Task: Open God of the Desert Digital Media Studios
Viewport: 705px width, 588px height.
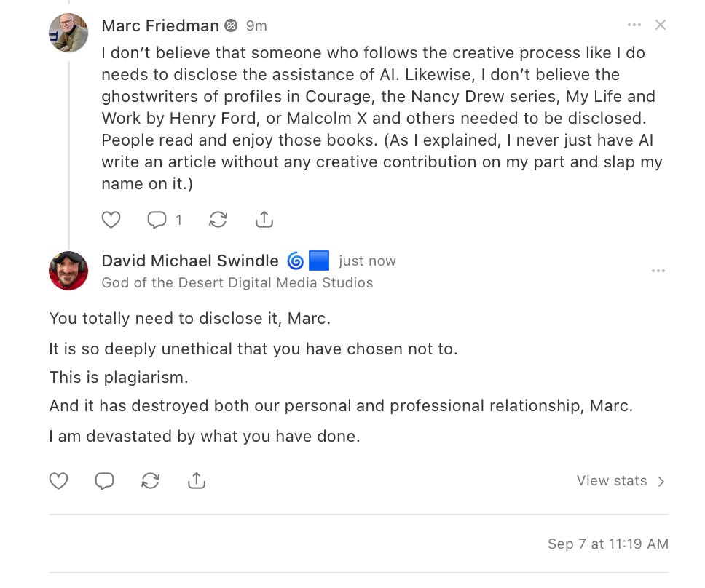Action: [237, 282]
